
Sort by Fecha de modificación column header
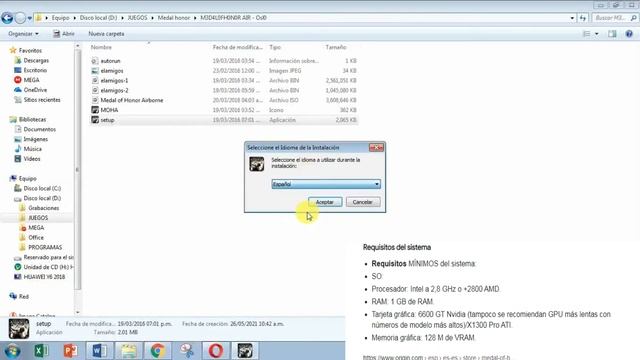[x=238, y=47]
